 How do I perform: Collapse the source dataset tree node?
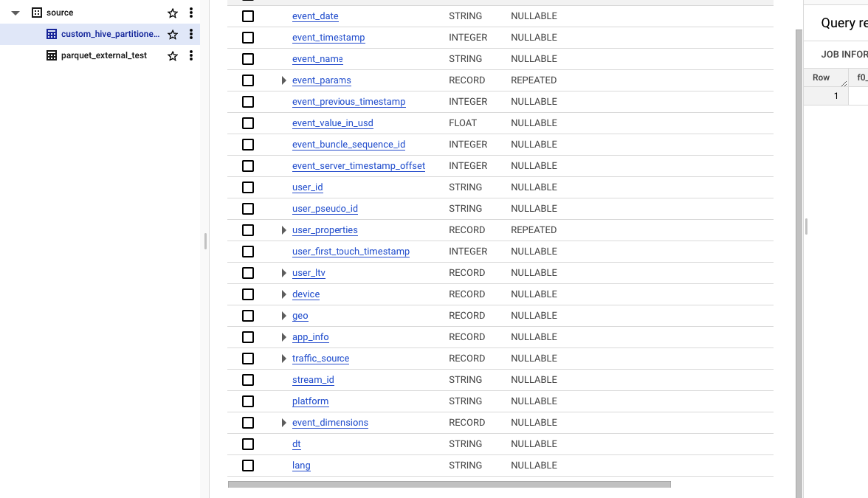pyautogui.click(x=15, y=13)
